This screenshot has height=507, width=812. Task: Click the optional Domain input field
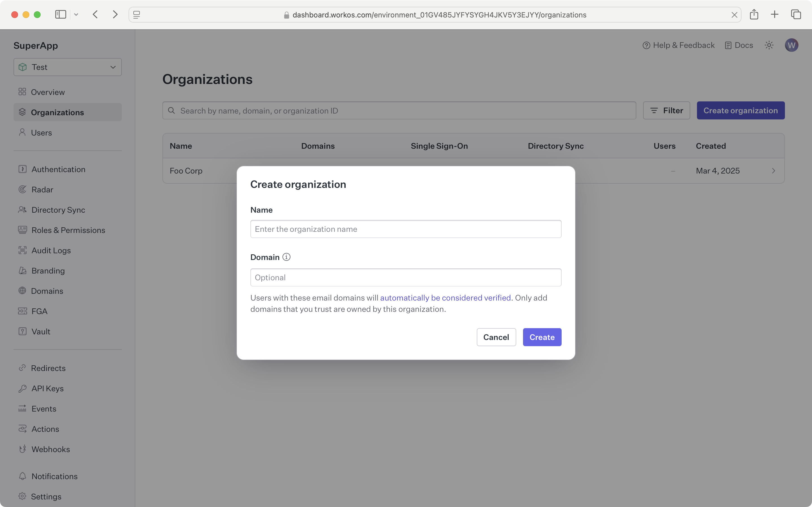point(406,277)
